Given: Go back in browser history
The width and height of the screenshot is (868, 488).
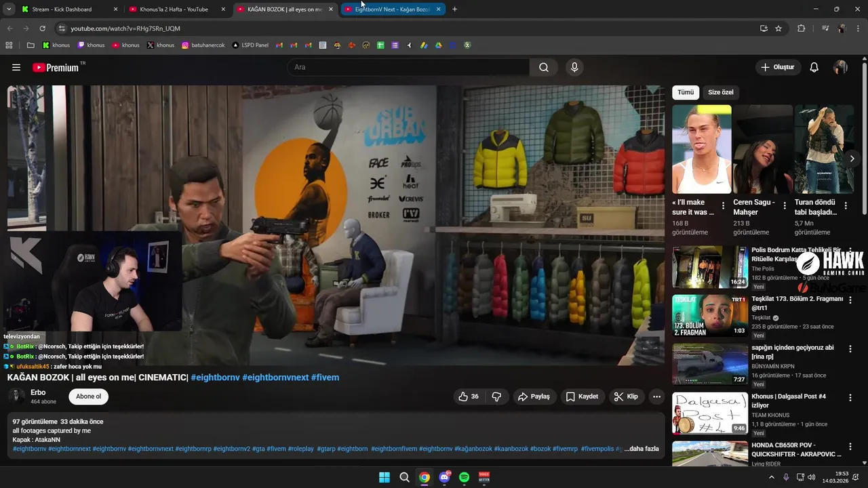Looking at the screenshot, I should click(x=9, y=28).
